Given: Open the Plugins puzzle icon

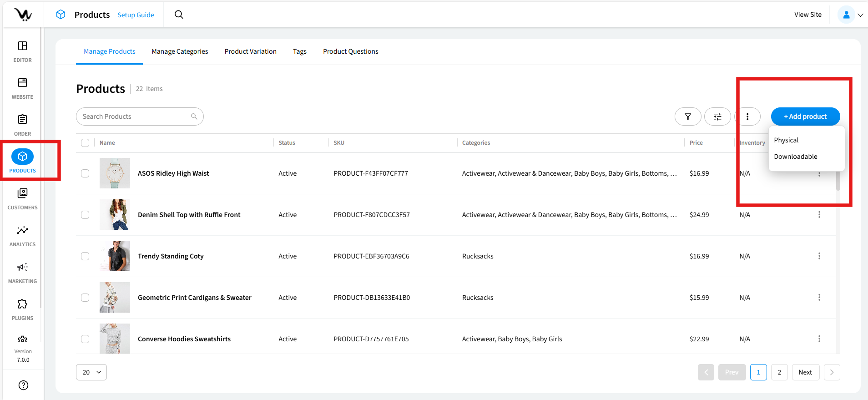Looking at the screenshot, I should pos(22,304).
